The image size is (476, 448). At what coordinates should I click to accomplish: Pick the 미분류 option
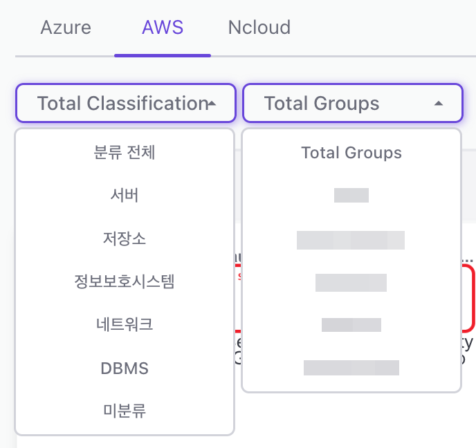125,411
